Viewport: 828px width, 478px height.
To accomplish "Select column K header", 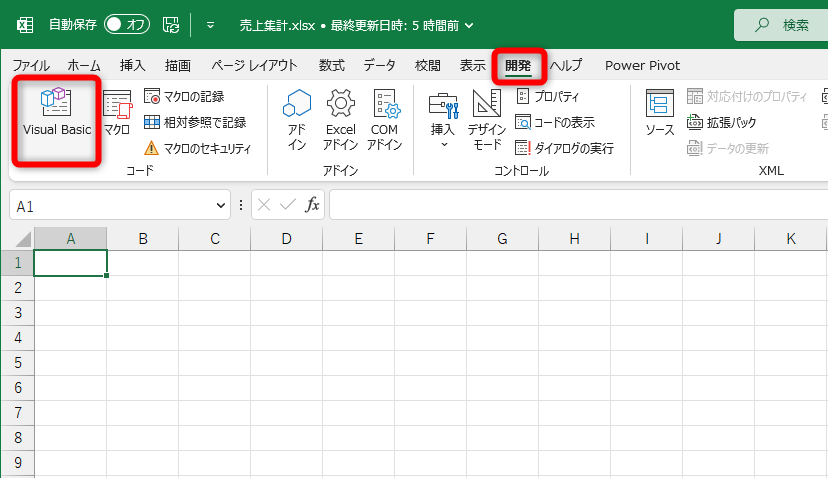I will (791, 239).
